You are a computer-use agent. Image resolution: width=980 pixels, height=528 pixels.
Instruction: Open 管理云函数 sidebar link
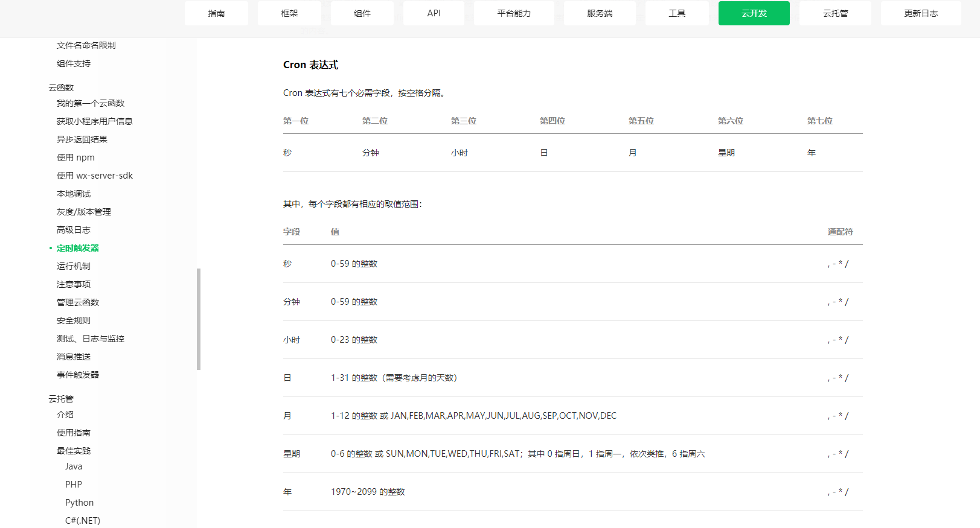(x=78, y=302)
